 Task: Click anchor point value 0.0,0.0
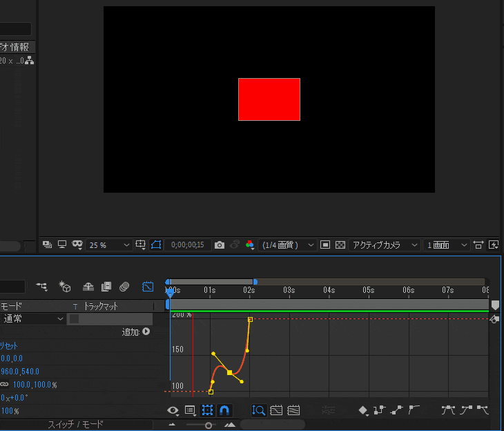(x=12, y=358)
